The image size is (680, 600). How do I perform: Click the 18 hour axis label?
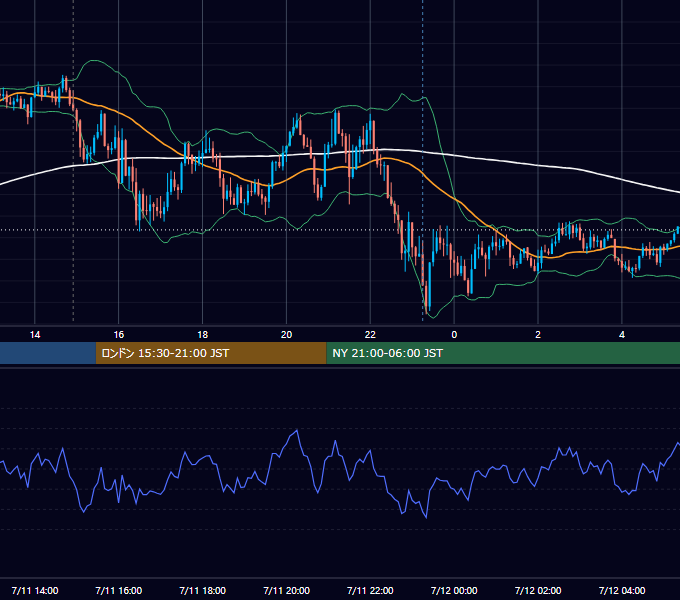(x=203, y=335)
